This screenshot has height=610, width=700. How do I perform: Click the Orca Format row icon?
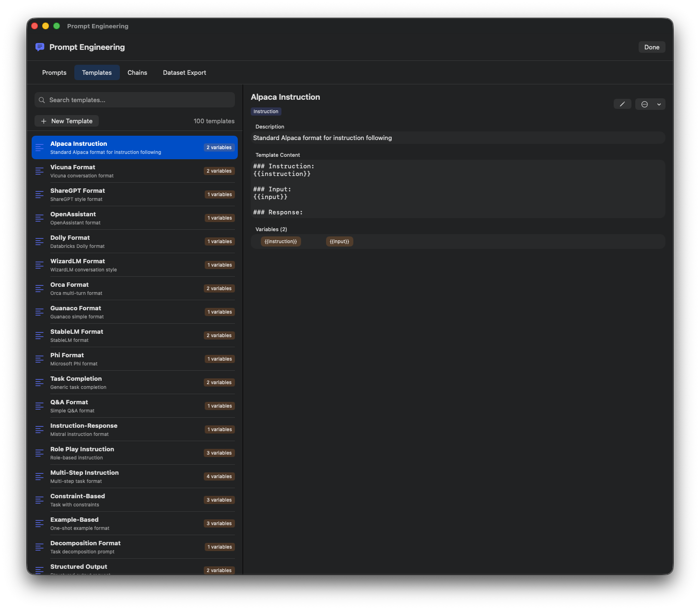40,289
